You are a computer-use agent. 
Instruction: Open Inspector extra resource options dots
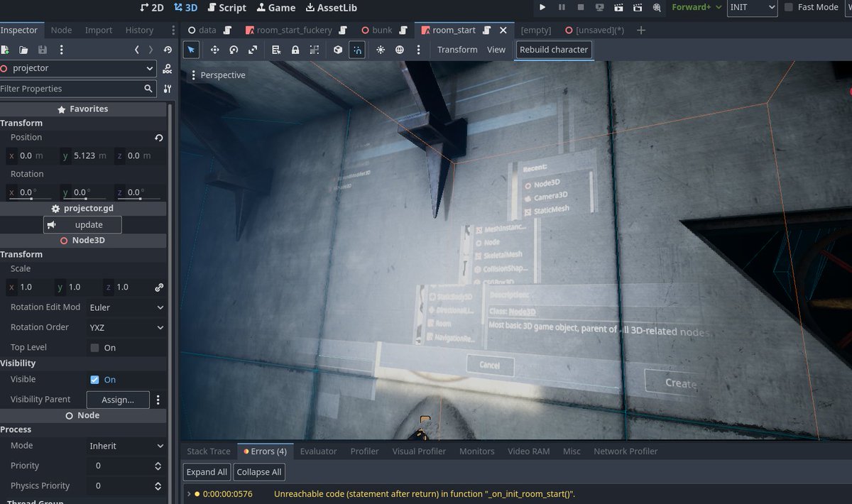(x=62, y=50)
